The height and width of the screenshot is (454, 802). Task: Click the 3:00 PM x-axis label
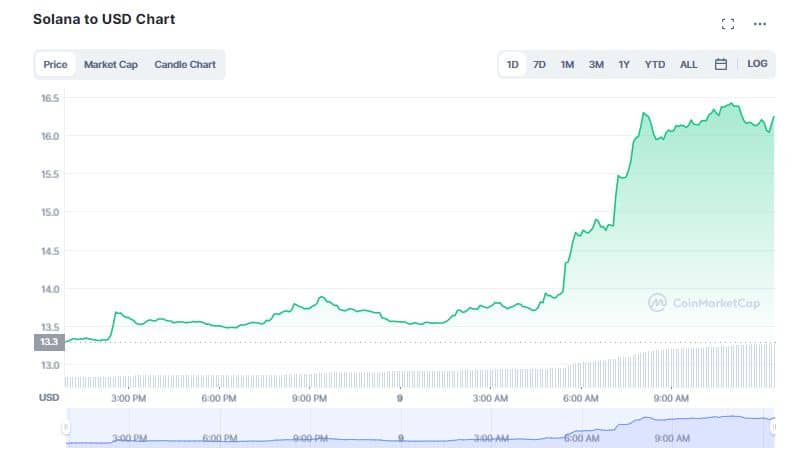(x=128, y=398)
